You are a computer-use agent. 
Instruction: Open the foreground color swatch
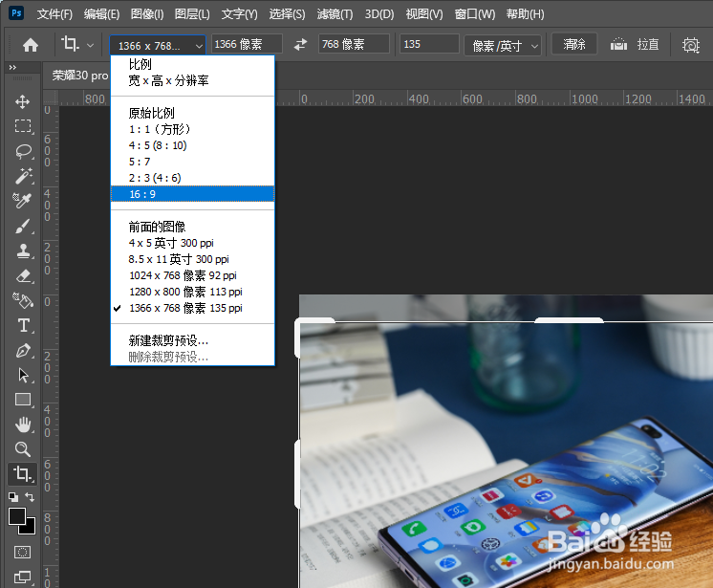[x=17, y=516]
